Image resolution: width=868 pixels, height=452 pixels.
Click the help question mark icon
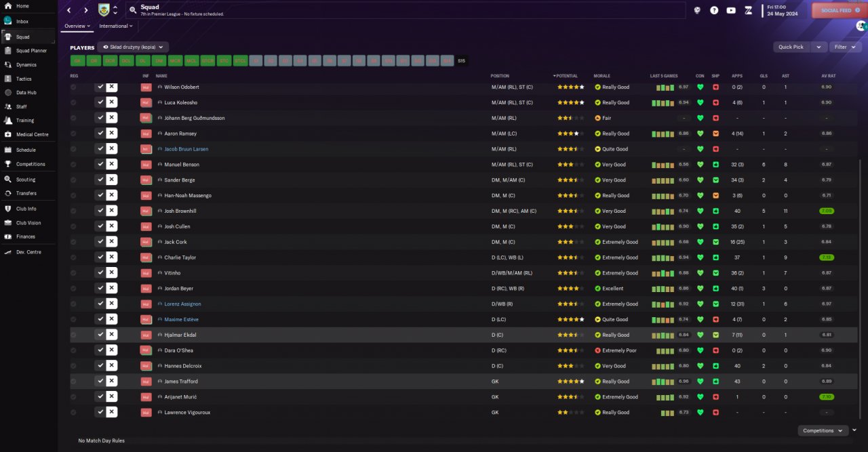[714, 10]
